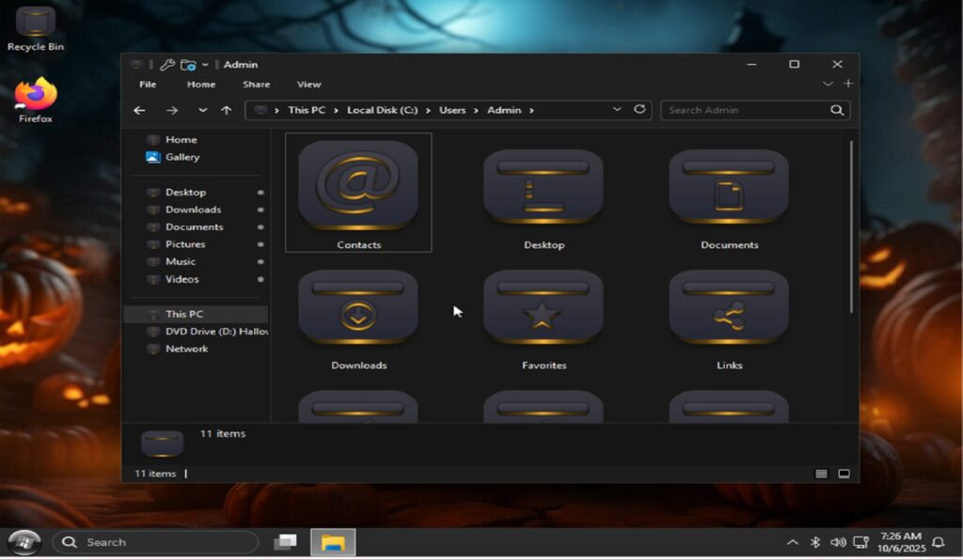
Task: Open the Links folder
Action: tap(729, 311)
